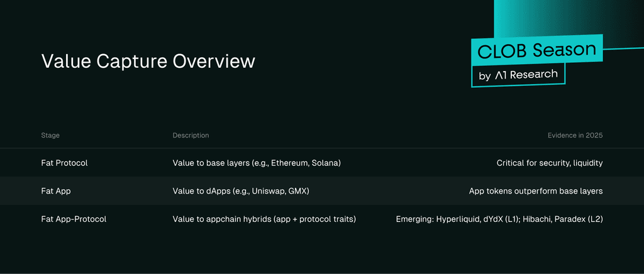Screen dimensions: 644x274
Task: Click Value to dApps description text
Action: 241,191
